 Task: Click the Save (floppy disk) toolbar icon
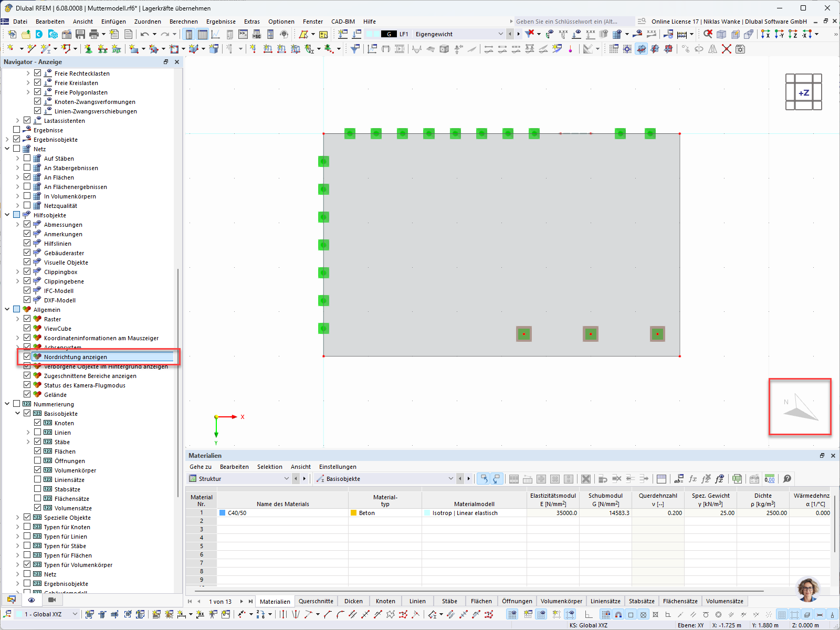pyautogui.click(x=80, y=34)
